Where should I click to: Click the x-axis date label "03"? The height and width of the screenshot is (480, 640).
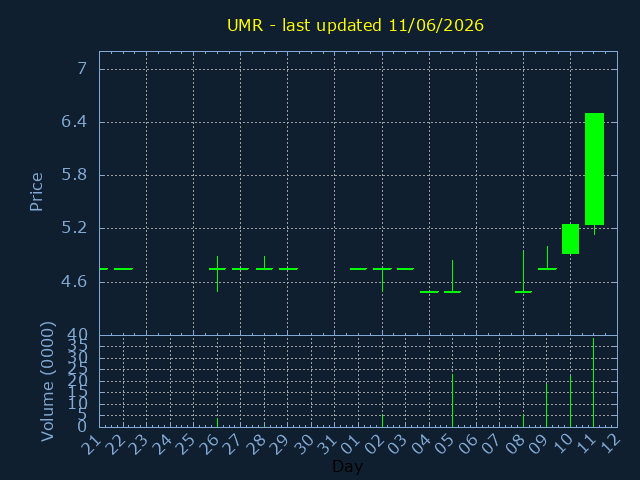[x=397, y=444]
